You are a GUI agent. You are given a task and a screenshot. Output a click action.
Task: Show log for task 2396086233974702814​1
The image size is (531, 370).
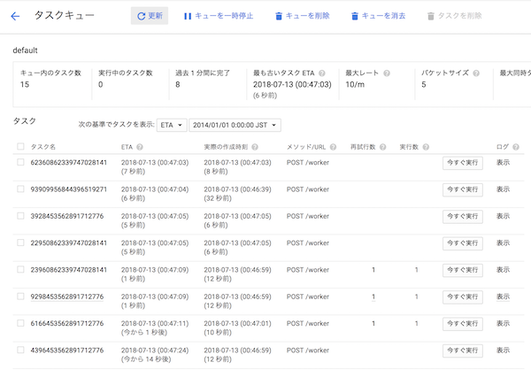point(503,270)
